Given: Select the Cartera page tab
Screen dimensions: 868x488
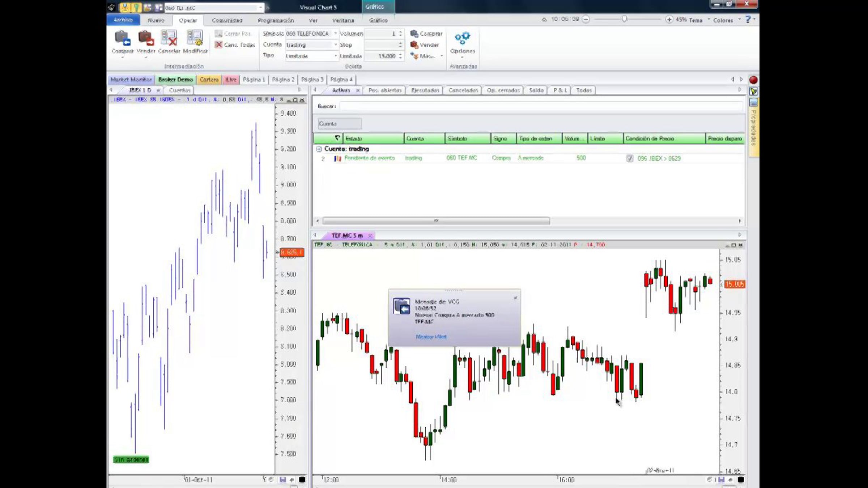Looking at the screenshot, I should pos(209,80).
